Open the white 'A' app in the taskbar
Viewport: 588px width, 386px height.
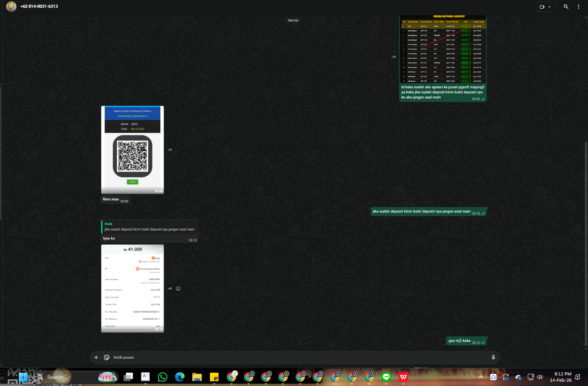click(x=145, y=377)
